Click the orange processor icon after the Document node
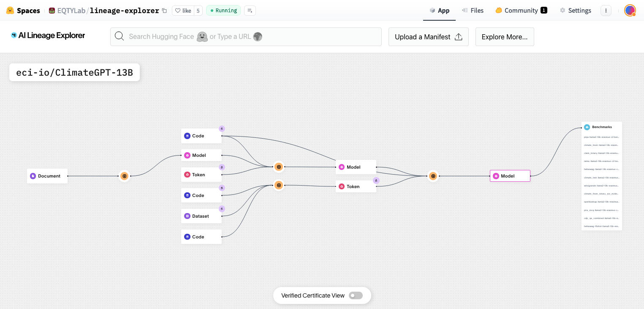 click(x=124, y=176)
